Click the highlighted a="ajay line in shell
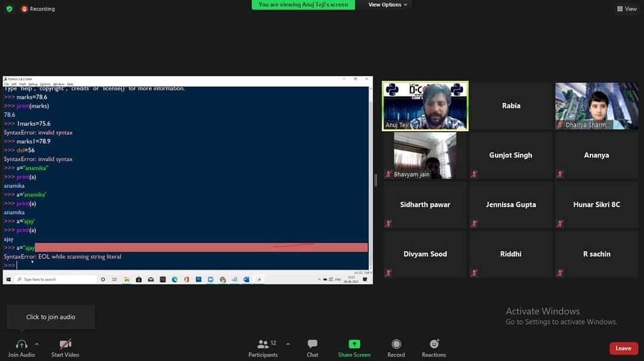 coord(185,247)
